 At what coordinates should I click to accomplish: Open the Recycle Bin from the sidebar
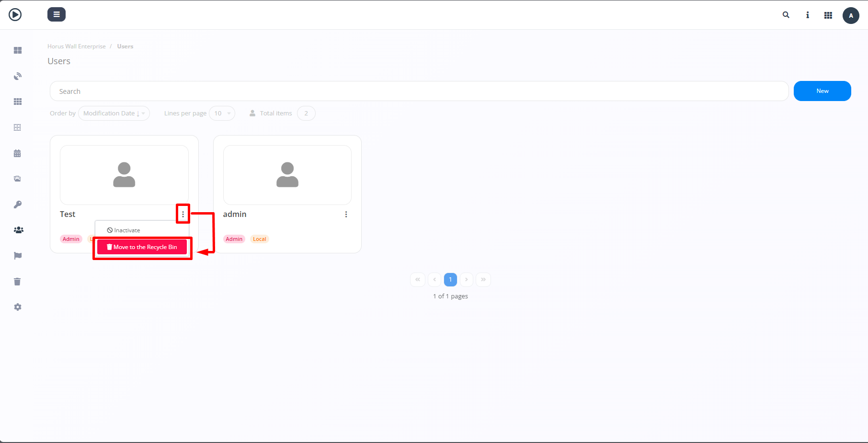(18, 281)
